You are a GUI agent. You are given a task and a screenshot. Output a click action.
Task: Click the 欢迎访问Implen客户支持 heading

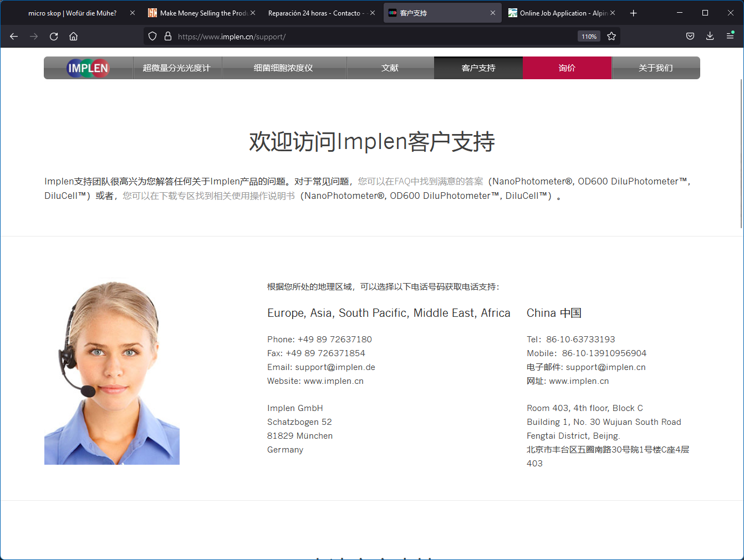pyautogui.click(x=372, y=142)
